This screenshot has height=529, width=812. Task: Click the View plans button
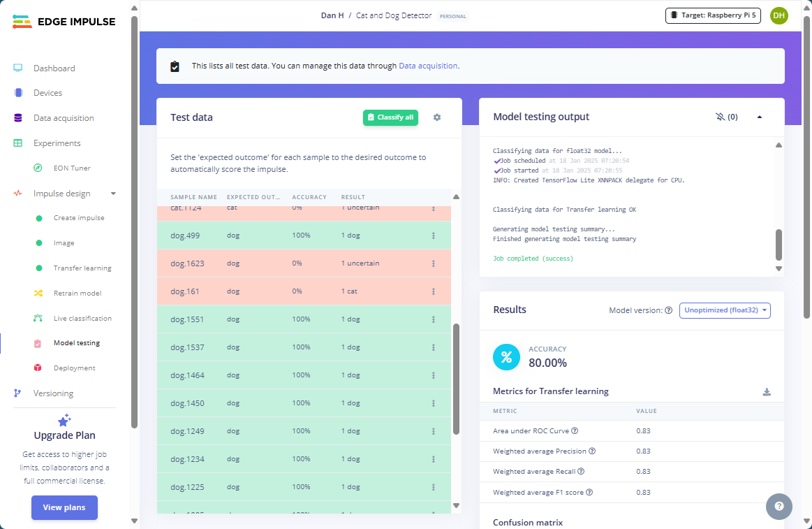64,508
